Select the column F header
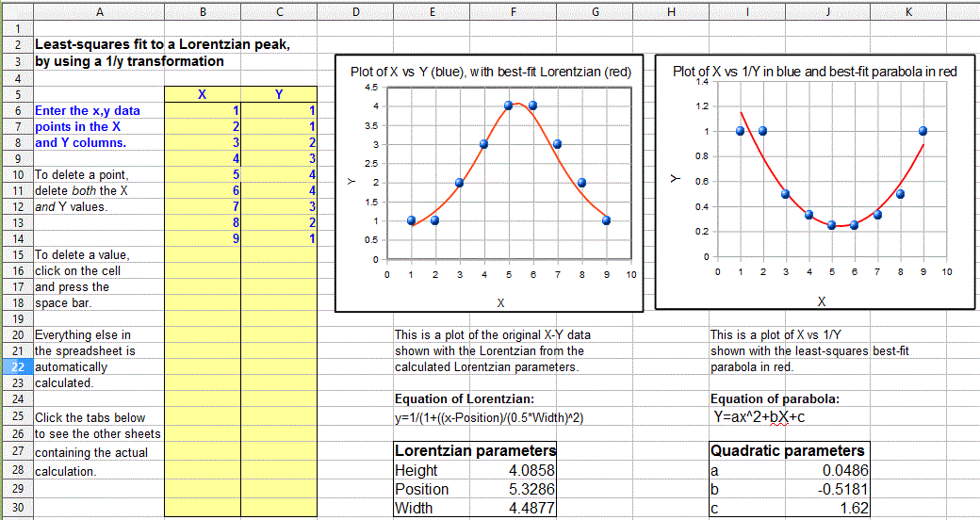Screen dimensions: 980x520 click(x=514, y=11)
